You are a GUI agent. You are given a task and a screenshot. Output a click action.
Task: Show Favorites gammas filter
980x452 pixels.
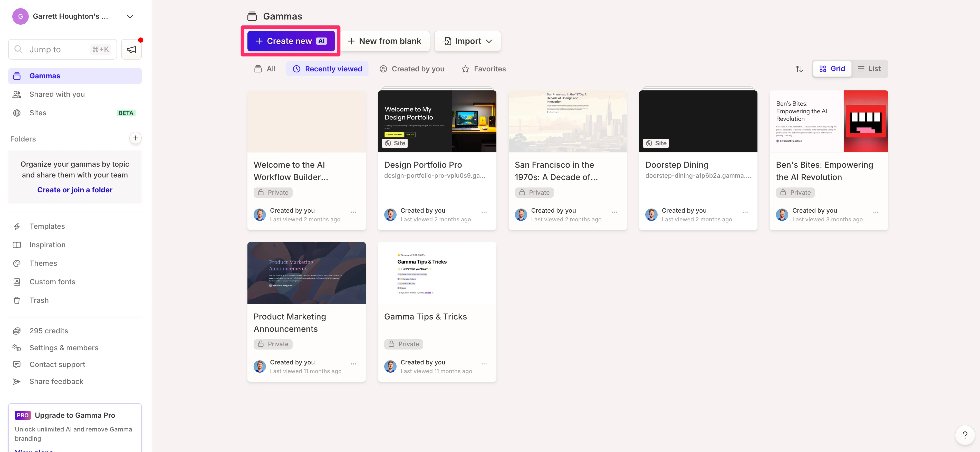484,69
